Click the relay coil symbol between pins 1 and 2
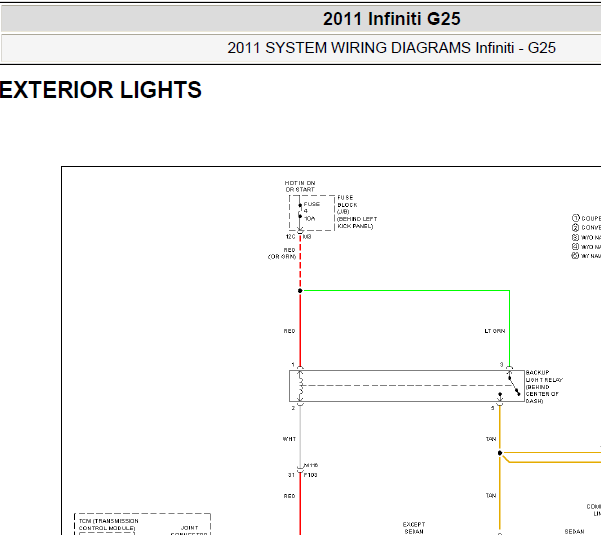Viewport: 601px width, 535px height. tap(300, 386)
